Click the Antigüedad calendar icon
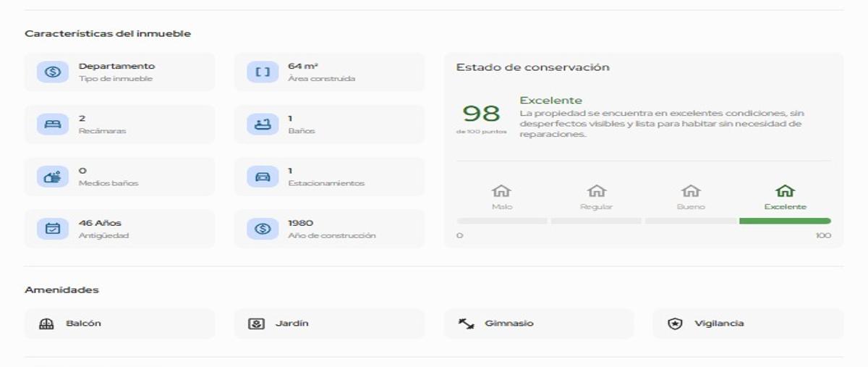Screen dimensions: 868x367 pyautogui.click(x=52, y=229)
